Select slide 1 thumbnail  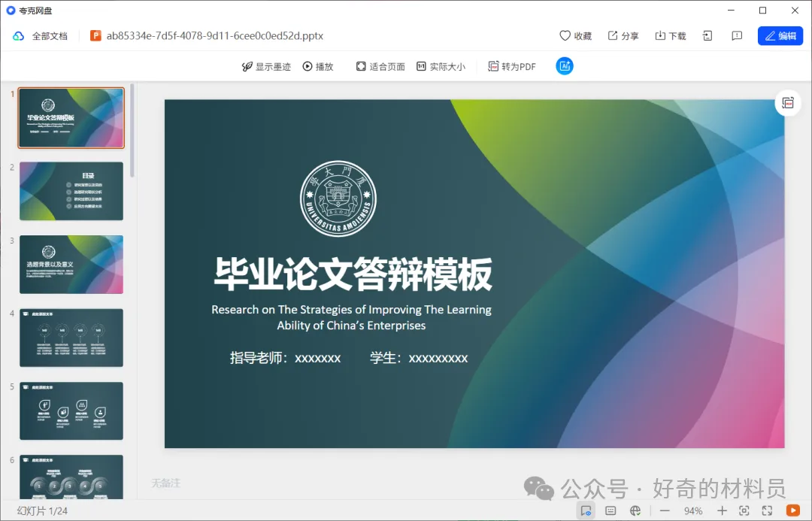[71, 117]
